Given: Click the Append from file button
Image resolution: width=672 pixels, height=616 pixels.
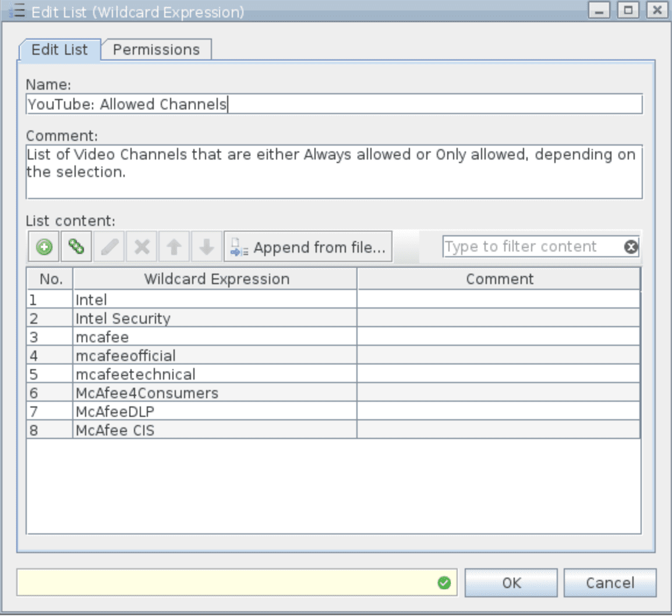Looking at the screenshot, I should coord(308,247).
